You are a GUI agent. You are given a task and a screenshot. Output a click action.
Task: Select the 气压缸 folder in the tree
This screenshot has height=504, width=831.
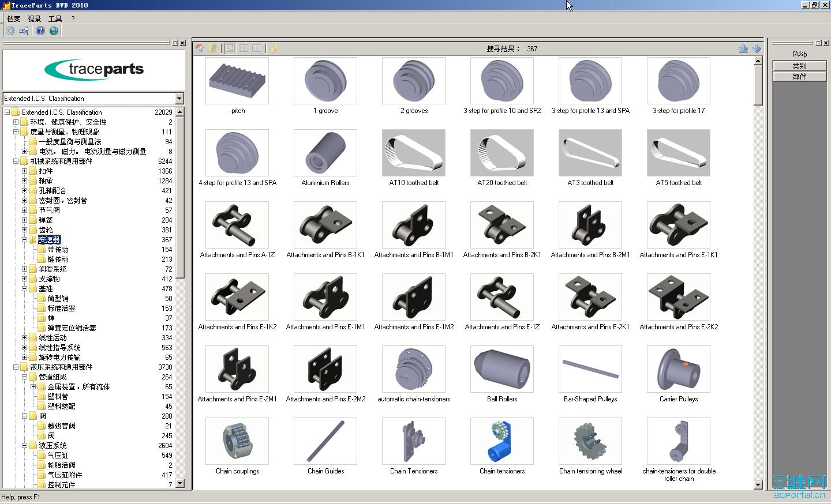58,456
